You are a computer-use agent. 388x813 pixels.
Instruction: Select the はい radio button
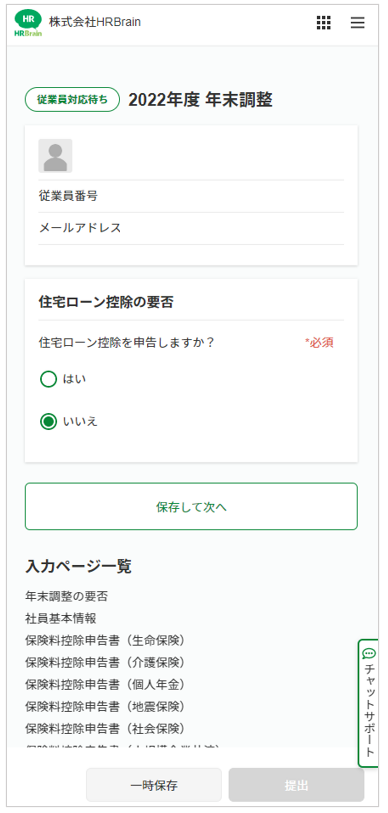48,380
